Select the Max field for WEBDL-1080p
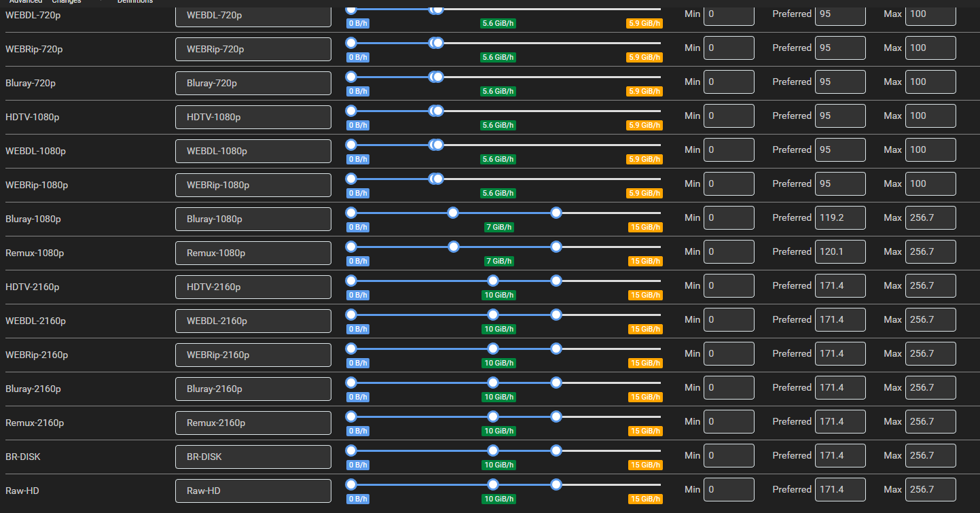The image size is (980, 513). [930, 150]
